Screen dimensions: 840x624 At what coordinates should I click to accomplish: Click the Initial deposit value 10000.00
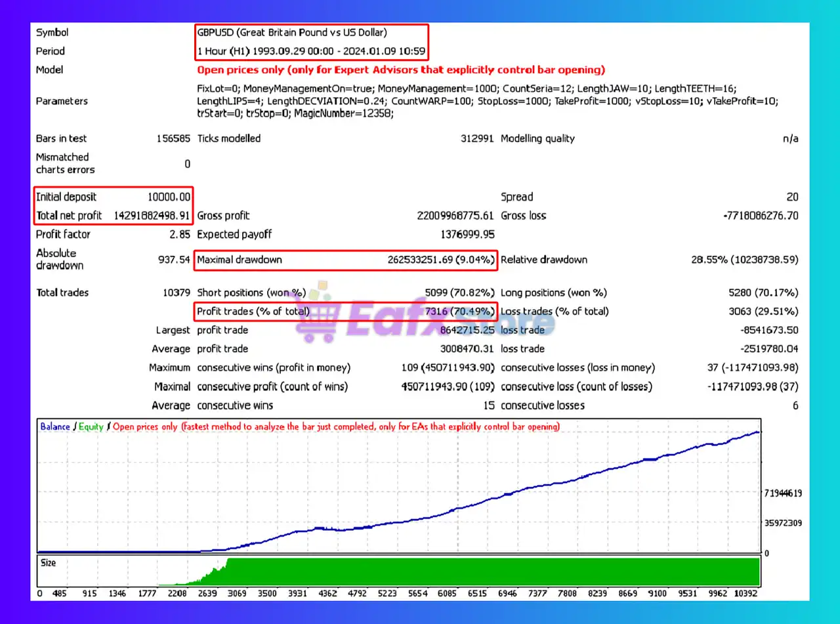click(x=169, y=197)
